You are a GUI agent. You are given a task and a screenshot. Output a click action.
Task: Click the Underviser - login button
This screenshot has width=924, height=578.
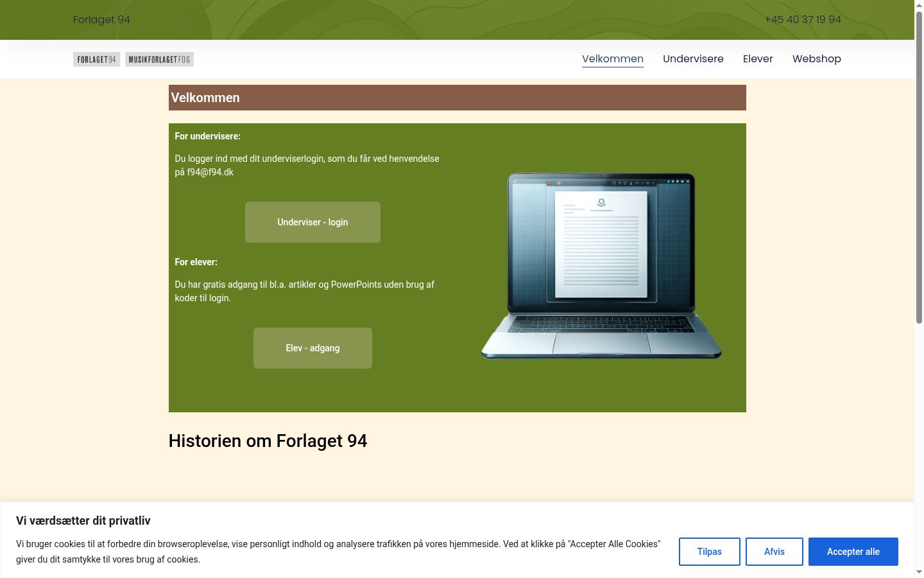tap(312, 222)
